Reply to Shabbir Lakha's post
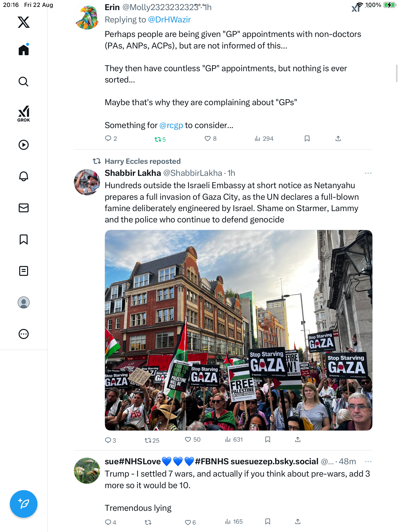The width and height of the screenshot is (399, 532). tap(108, 440)
